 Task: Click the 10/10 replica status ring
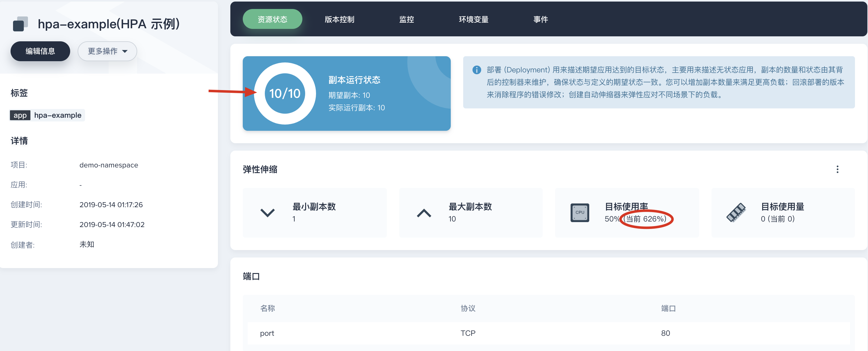(x=285, y=93)
